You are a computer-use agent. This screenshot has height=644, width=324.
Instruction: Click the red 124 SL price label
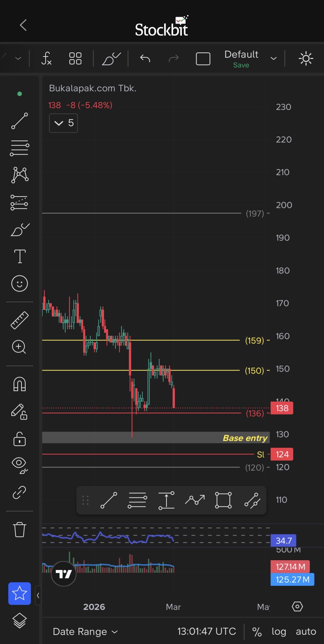[x=282, y=454]
